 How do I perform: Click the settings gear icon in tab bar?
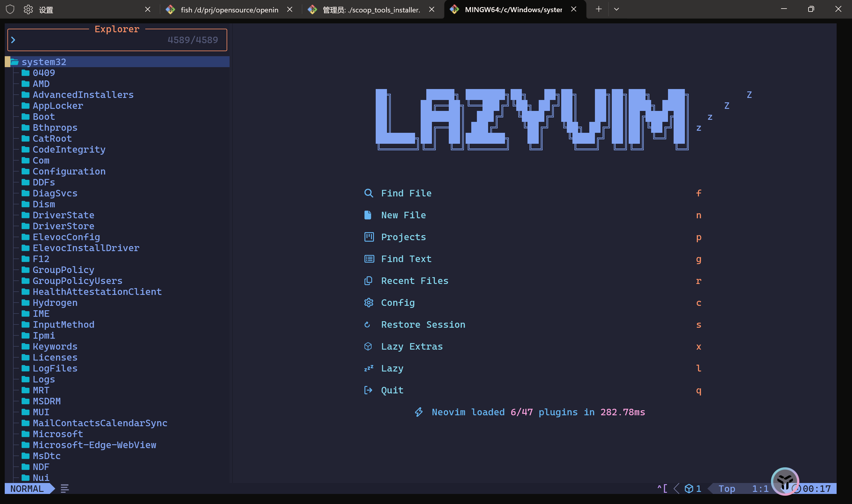tap(28, 9)
